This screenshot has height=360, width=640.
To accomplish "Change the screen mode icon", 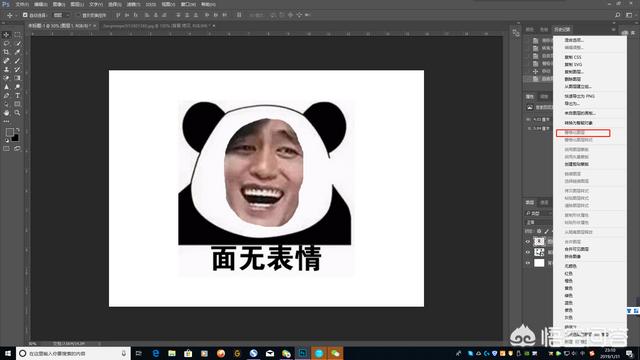I will pyautogui.click(x=17, y=149).
